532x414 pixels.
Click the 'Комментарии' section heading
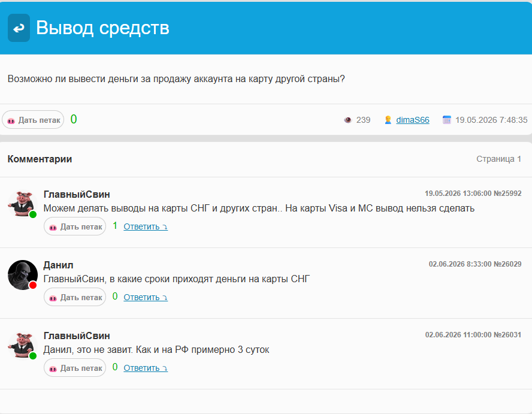[x=40, y=159]
